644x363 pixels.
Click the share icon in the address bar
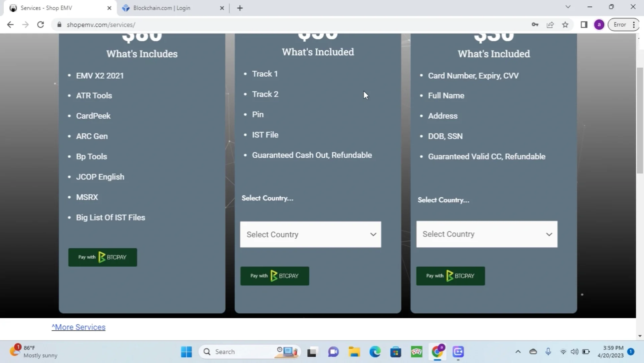coord(550,25)
